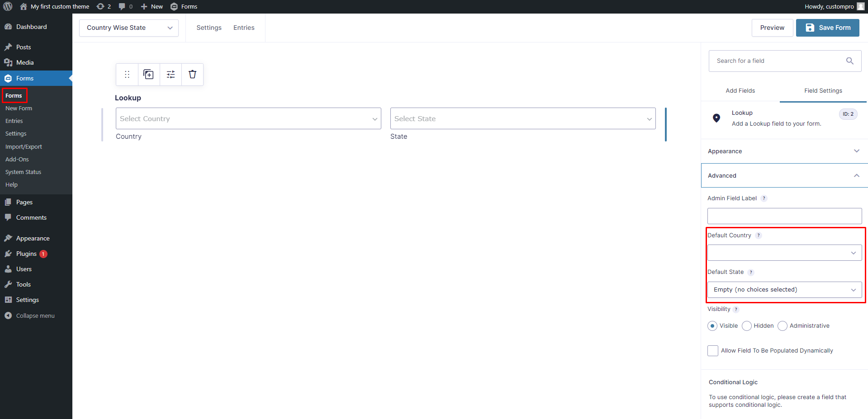Image resolution: width=868 pixels, height=419 pixels.
Task: Open Help submenu link
Action: point(11,185)
